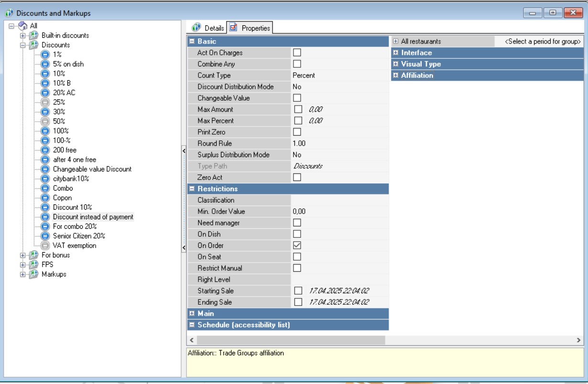Screen dimensions: 588x384
Task: Open the Properties tab
Action: tap(250, 28)
